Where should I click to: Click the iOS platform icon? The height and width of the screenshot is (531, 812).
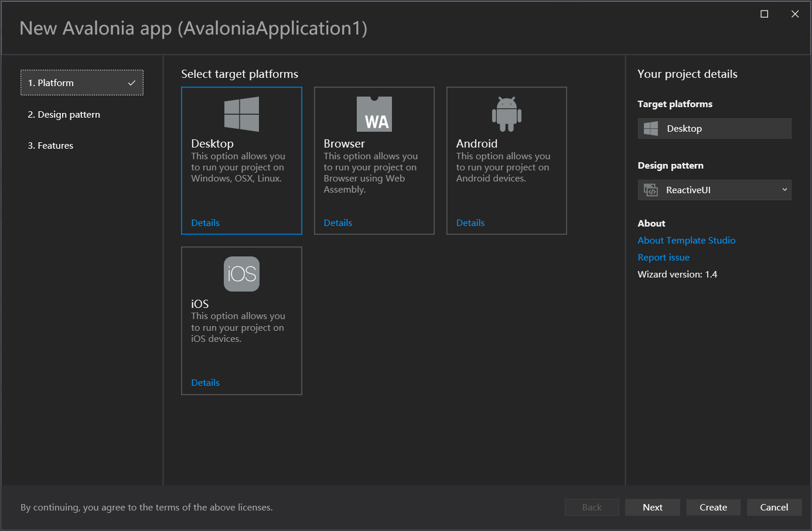(241, 274)
